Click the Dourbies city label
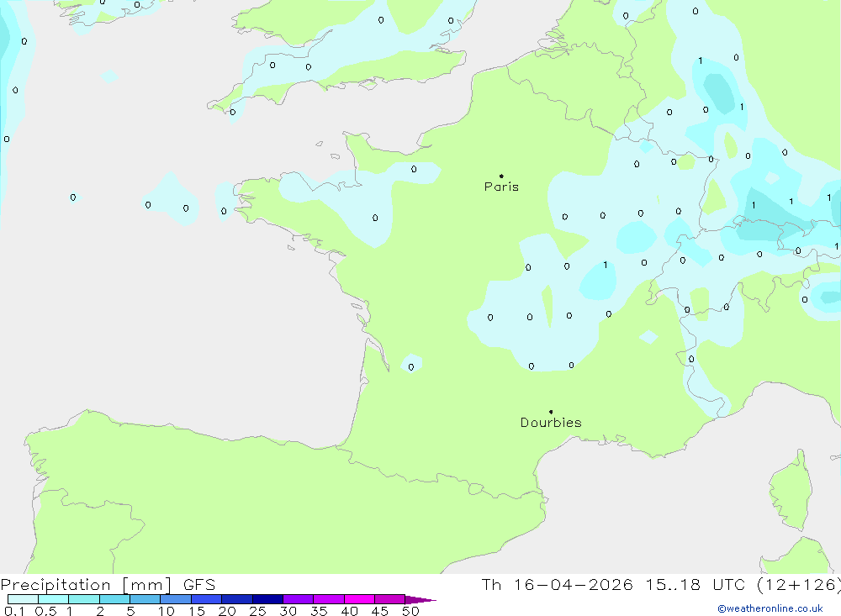The image size is (841, 616). point(550,423)
